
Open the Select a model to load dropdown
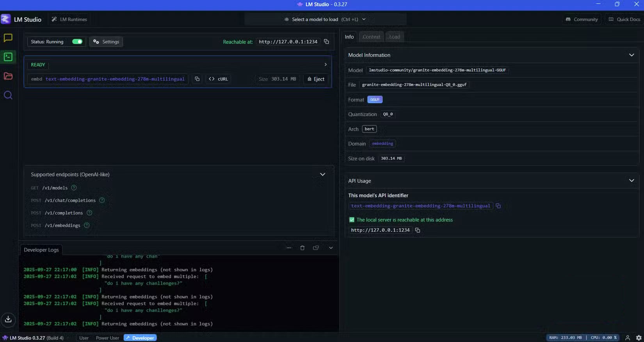pos(325,19)
